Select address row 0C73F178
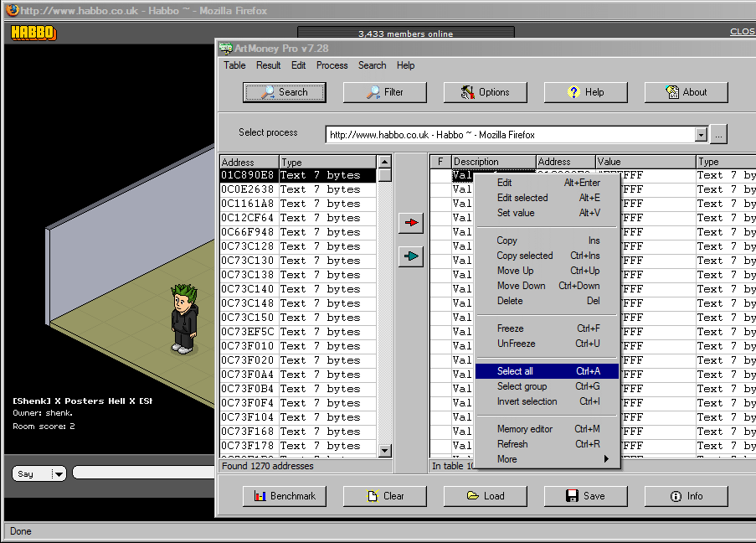 click(297, 446)
